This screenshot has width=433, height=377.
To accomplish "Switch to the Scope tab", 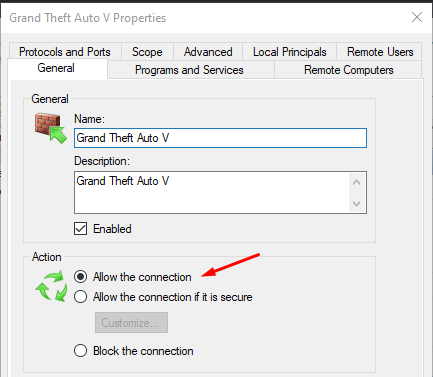I will (x=147, y=52).
